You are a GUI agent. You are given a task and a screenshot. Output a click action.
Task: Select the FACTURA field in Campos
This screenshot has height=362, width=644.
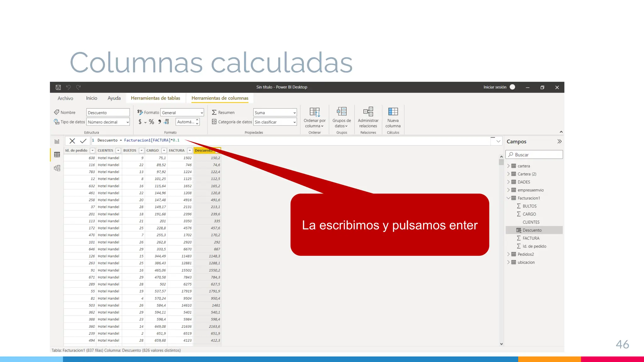[x=531, y=238]
